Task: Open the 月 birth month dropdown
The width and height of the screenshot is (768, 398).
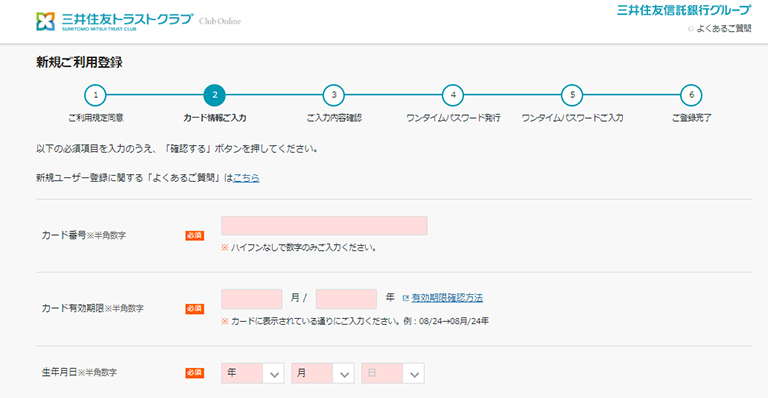Action: (323, 373)
